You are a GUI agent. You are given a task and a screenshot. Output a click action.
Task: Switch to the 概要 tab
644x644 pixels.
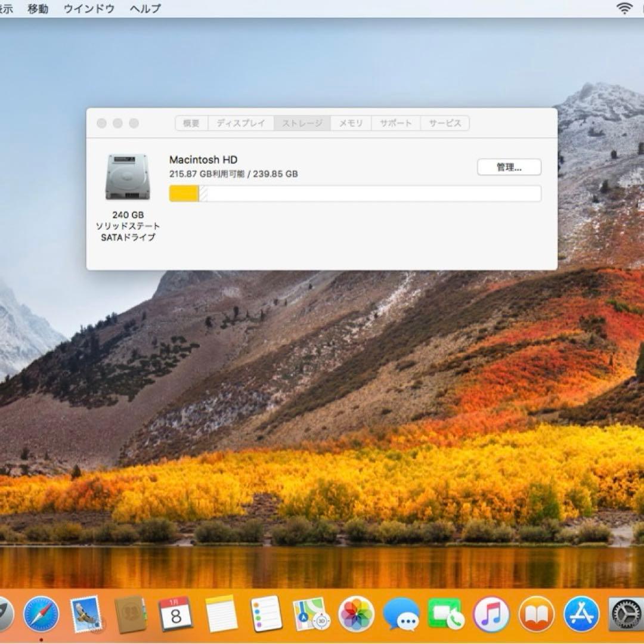(x=190, y=123)
